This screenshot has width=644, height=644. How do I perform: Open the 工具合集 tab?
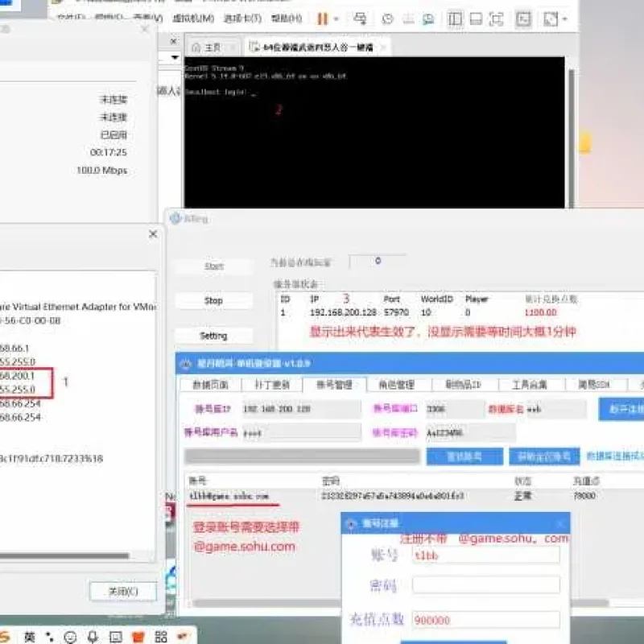(530, 385)
